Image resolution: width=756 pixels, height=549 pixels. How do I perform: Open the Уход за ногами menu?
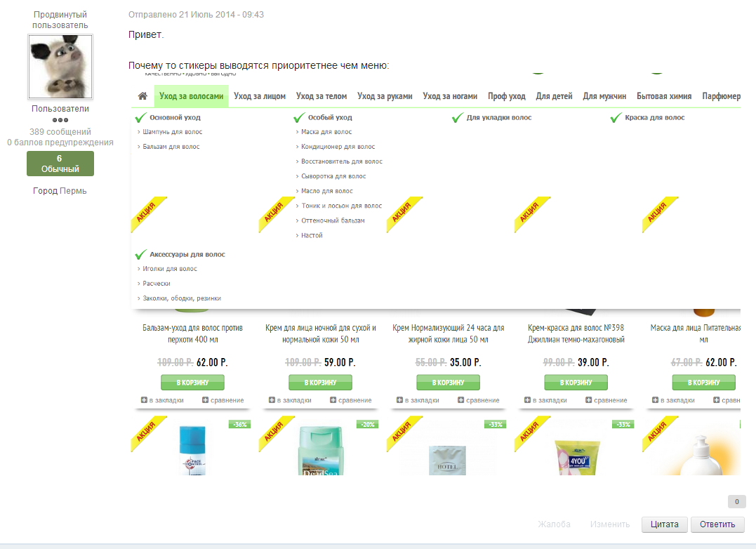pos(450,96)
